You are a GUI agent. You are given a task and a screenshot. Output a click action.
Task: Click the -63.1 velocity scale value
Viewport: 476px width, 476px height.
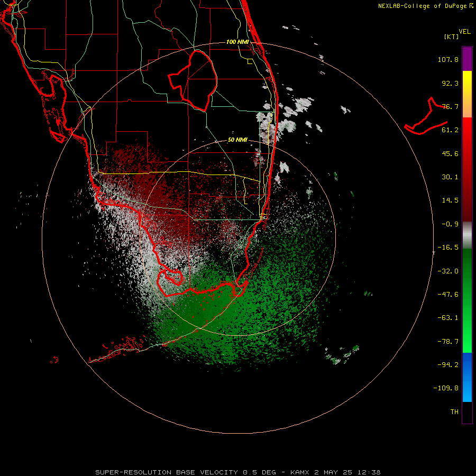[x=448, y=318]
